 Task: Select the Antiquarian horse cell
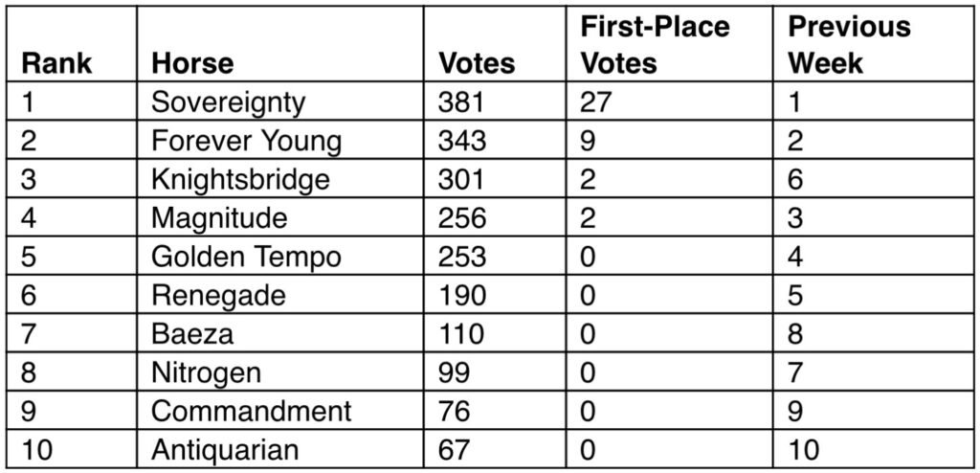coord(280,449)
